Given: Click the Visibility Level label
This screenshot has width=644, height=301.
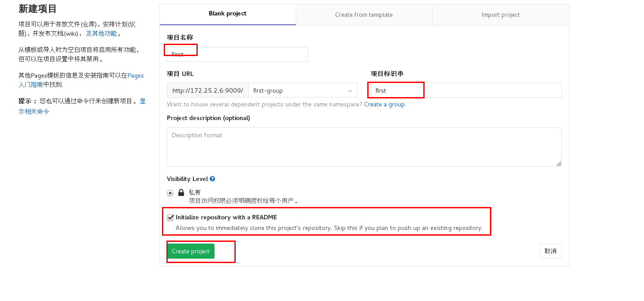Looking at the screenshot, I should [x=187, y=179].
